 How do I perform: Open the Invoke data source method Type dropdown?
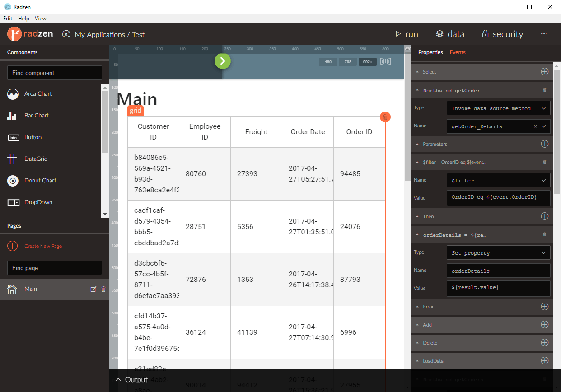[498, 108]
